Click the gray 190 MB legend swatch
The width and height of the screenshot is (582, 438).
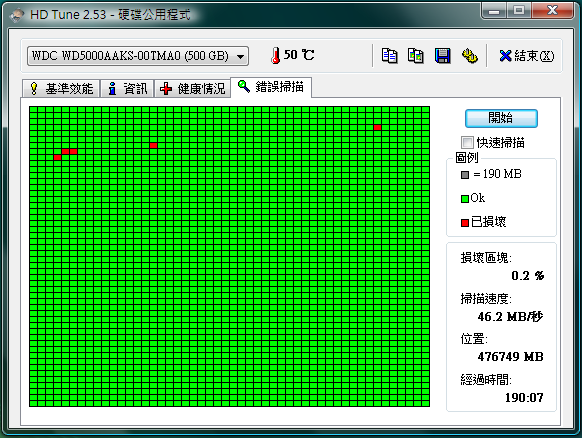click(465, 175)
